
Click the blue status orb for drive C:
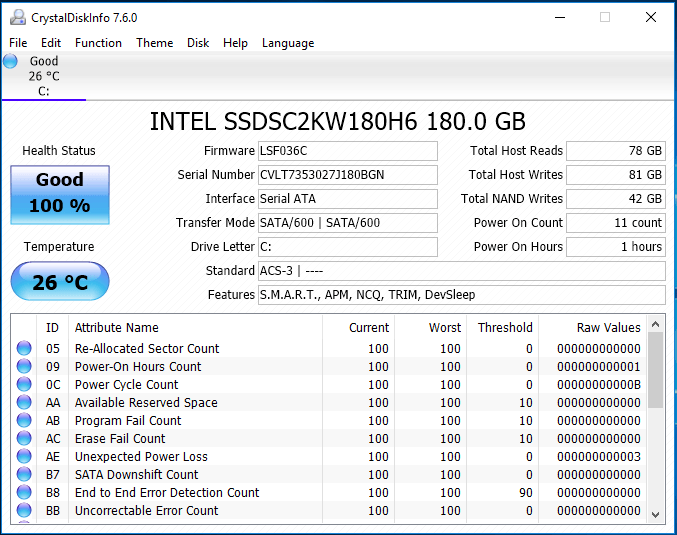[x=11, y=61]
